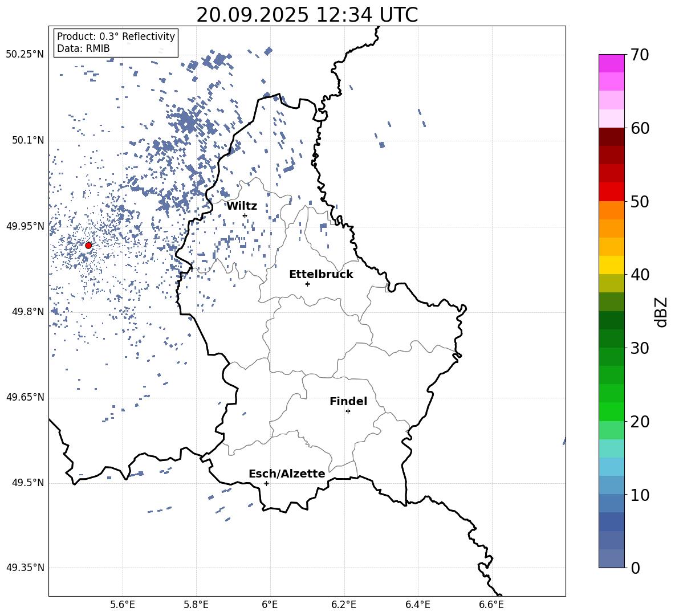Click the 50.1°N latitude label
Screen dimensions: 675x616
click(x=28, y=140)
